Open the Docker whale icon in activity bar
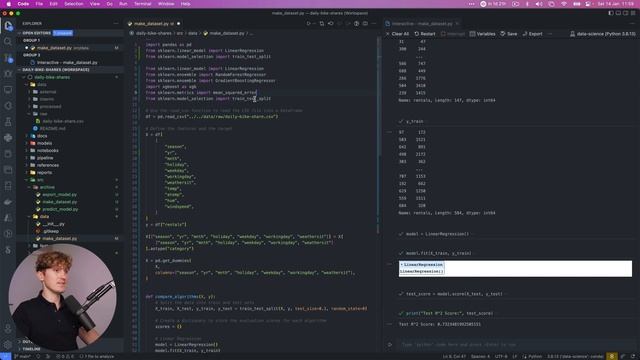 click(x=8, y=202)
